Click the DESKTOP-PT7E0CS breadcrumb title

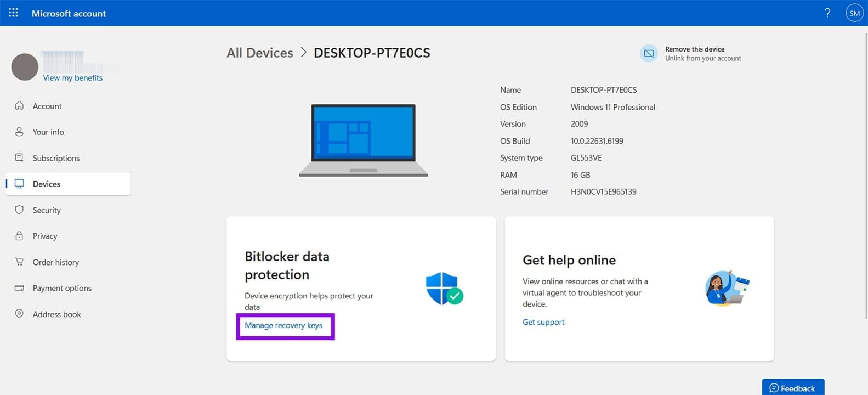pos(372,53)
